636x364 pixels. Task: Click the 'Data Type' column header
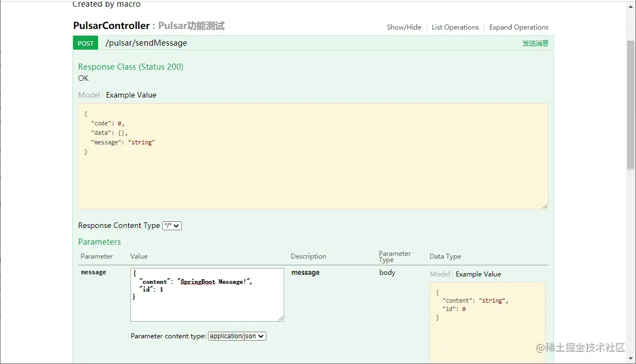pos(445,256)
